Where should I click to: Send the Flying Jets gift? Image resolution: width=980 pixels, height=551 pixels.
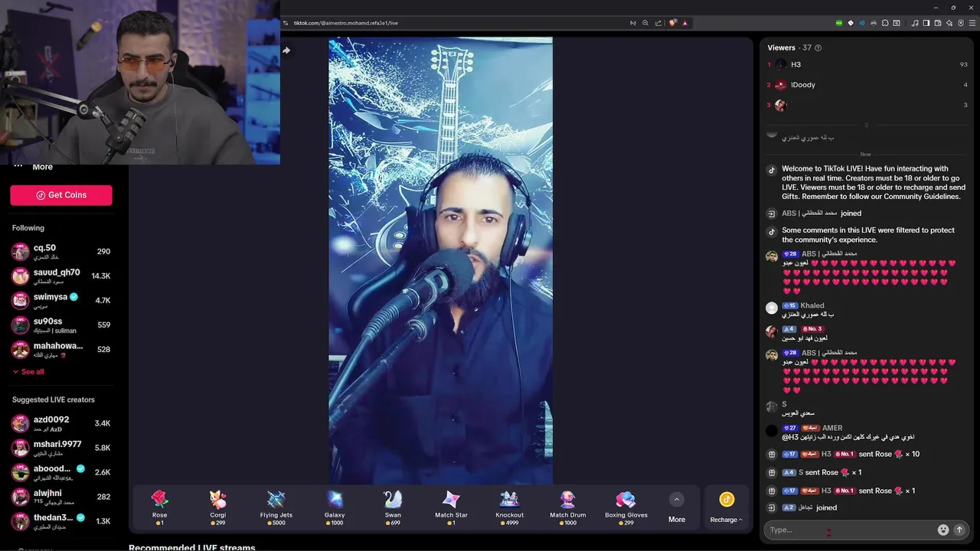[x=276, y=508]
